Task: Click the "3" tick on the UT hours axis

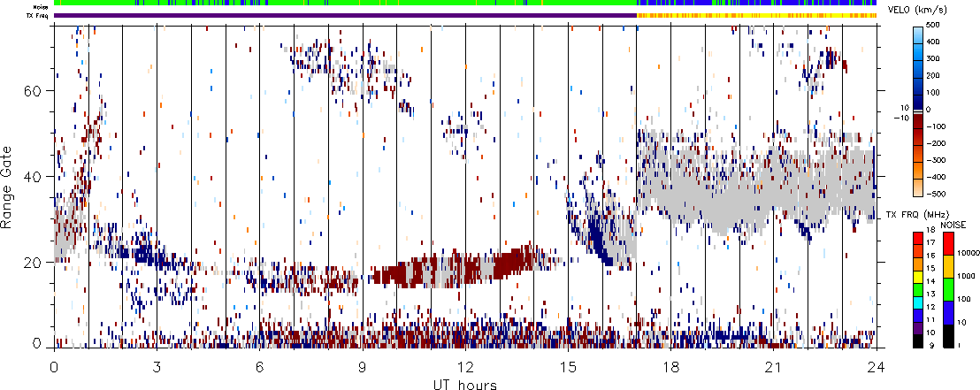Action: pyautogui.click(x=157, y=368)
